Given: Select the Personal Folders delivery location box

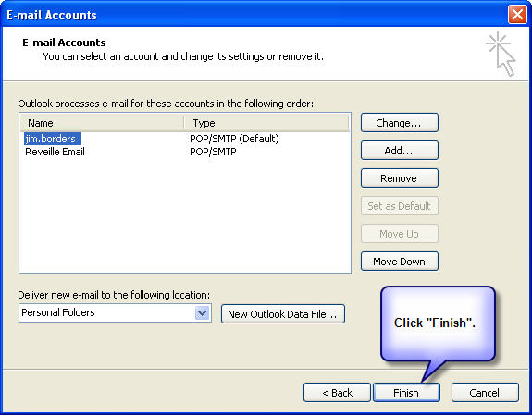Looking at the screenshot, I should [115, 312].
